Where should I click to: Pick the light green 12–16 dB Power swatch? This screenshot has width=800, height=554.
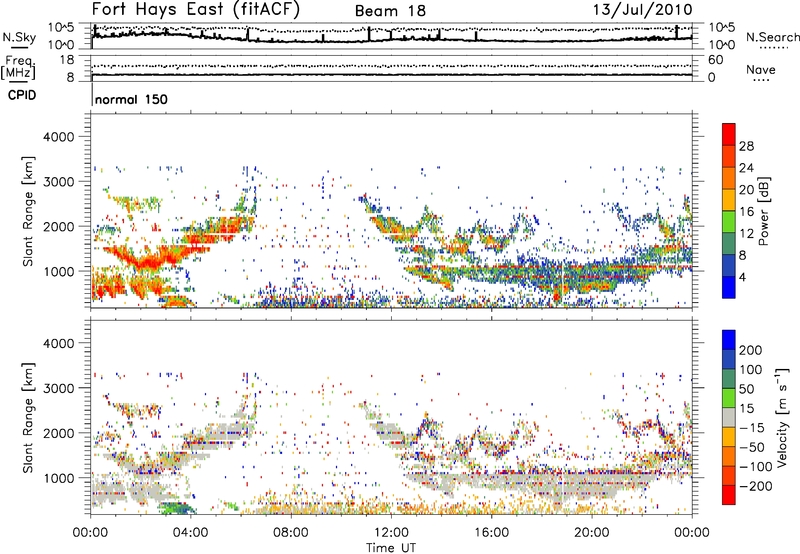coord(729,222)
